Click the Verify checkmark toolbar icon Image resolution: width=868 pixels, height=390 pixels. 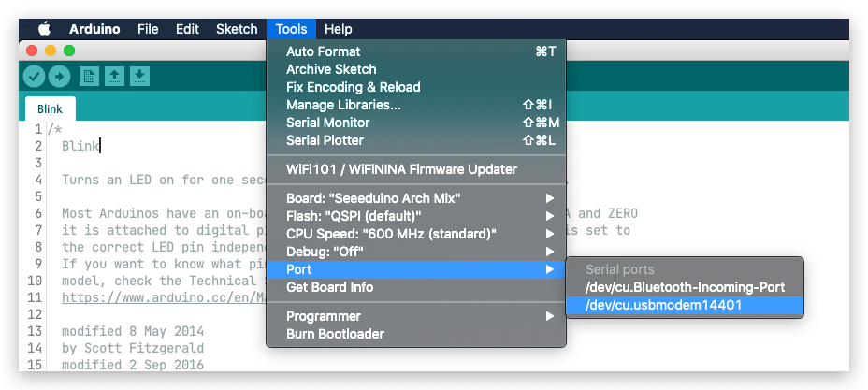pyautogui.click(x=34, y=77)
